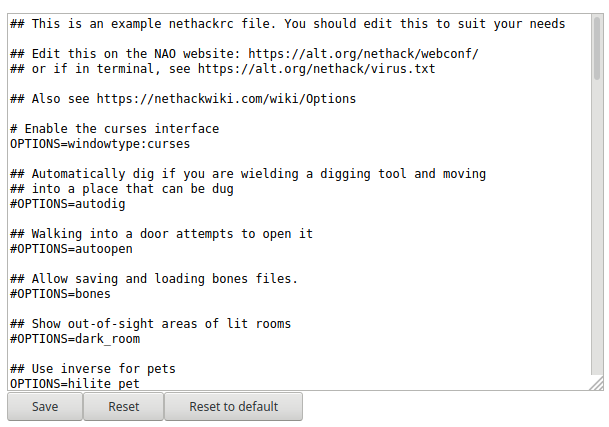Screen dimensions: 609x427
Task: Click the Save button
Action: (45, 407)
